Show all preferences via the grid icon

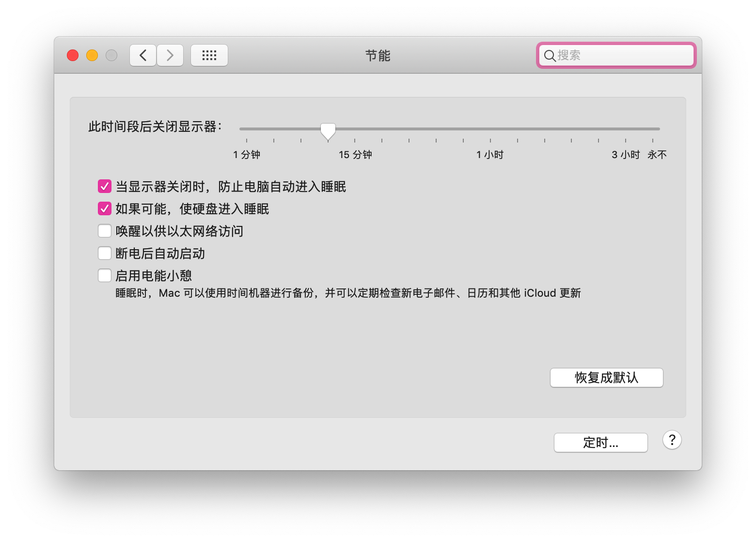(209, 55)
